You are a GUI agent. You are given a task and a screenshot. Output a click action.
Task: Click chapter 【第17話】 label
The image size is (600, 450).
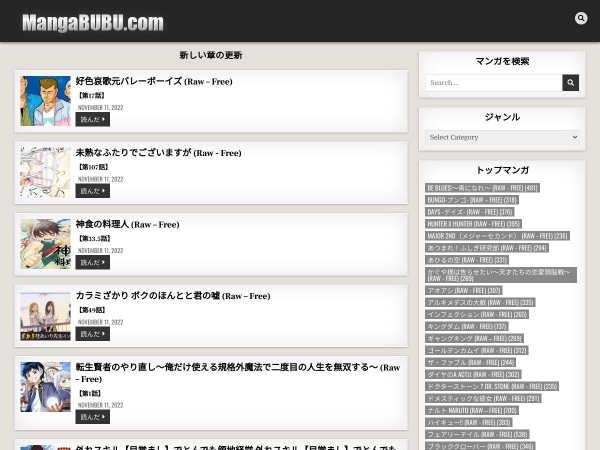coord(91,95)
